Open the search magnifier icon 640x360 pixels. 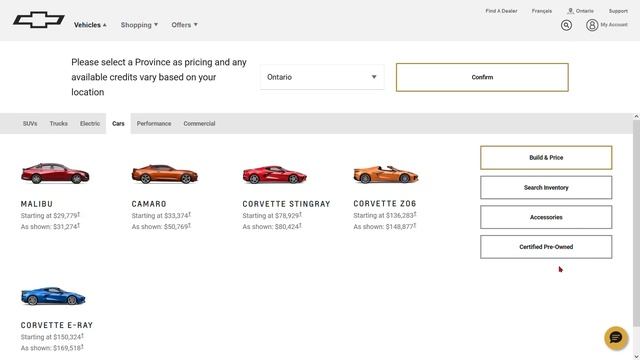coord(566,25)
